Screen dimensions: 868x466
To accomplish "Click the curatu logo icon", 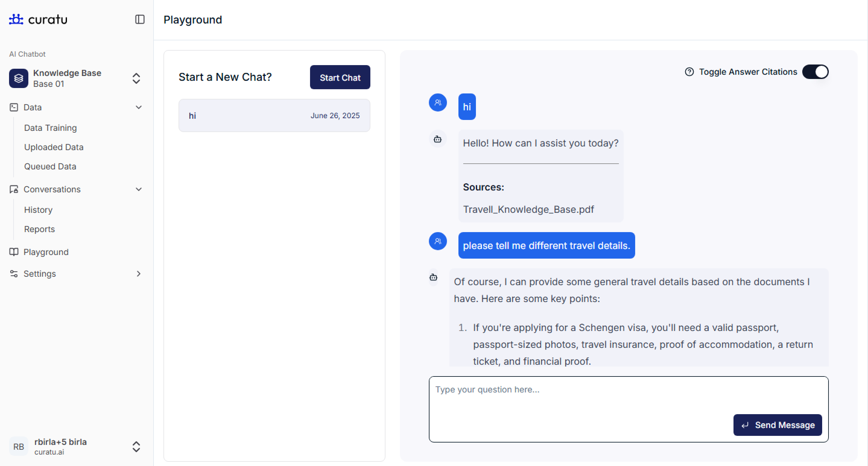I will point(16,19).
